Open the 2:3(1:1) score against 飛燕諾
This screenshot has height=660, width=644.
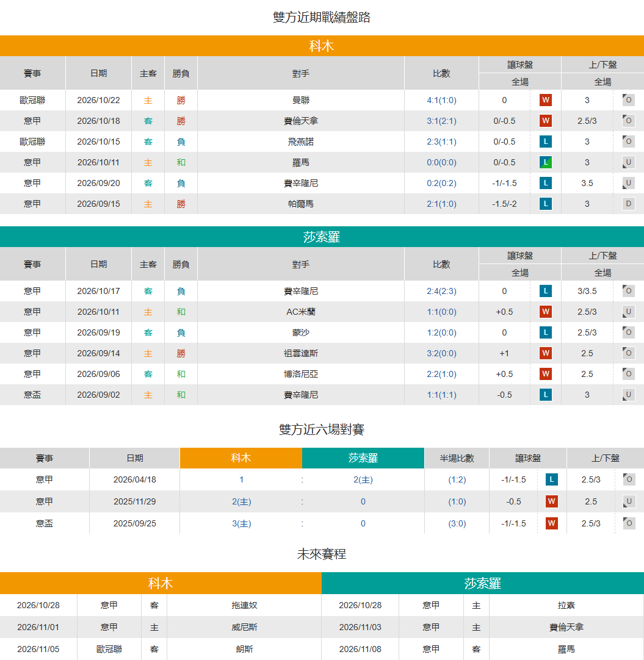(x=441, y=142)
